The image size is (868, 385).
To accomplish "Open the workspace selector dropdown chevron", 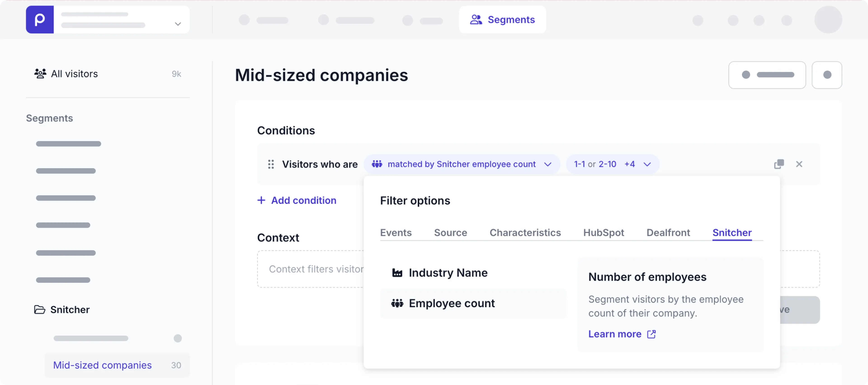I will pos(178,24).
